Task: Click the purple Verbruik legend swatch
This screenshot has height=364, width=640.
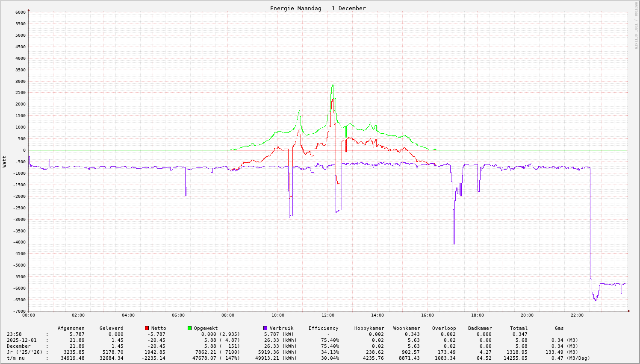Action: (265, 328)
